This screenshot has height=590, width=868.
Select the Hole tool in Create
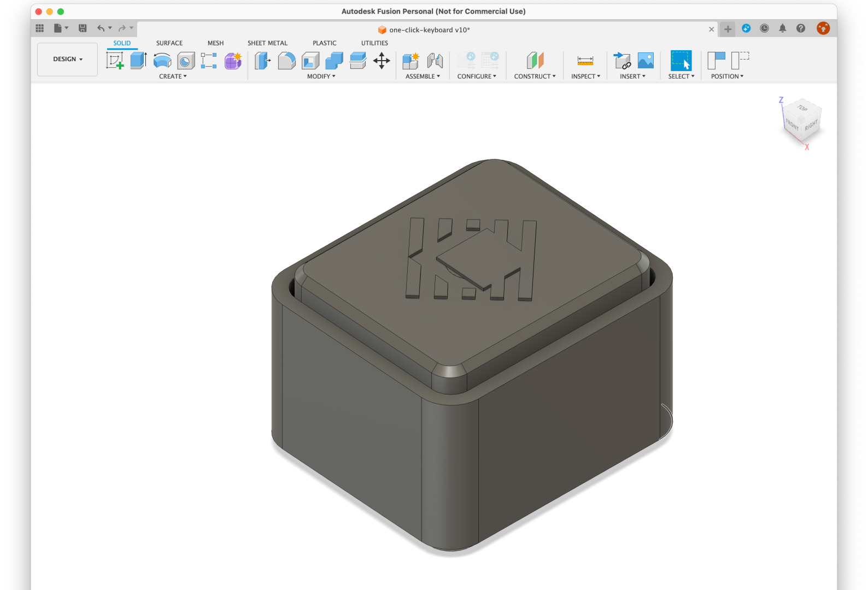186,61
